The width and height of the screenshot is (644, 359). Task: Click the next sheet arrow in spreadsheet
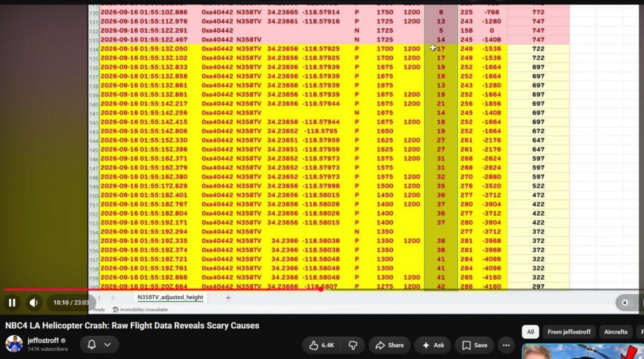coord(113,298)
